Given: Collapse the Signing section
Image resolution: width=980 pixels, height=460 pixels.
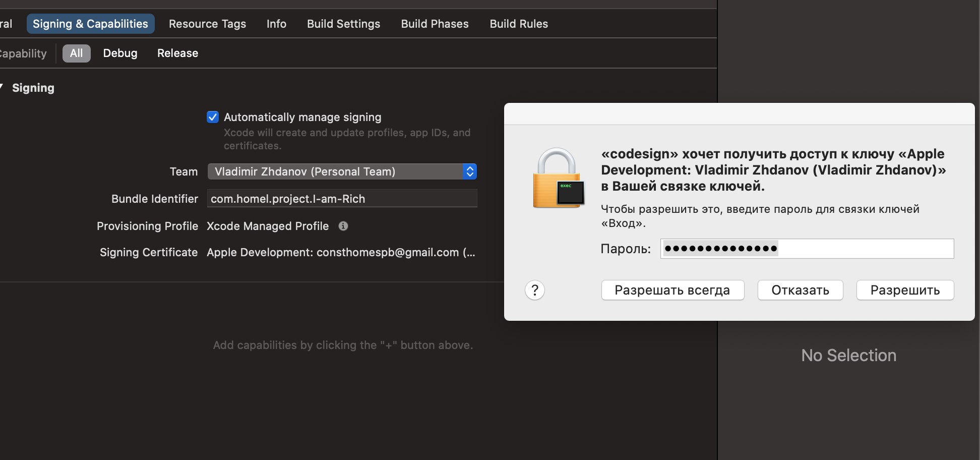Looking at the screenshot, I should [x=2, y=88].
